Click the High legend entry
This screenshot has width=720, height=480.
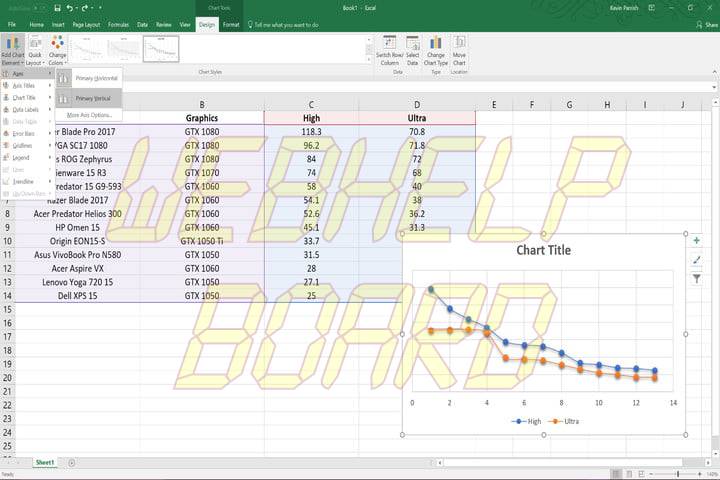(527, 421)
